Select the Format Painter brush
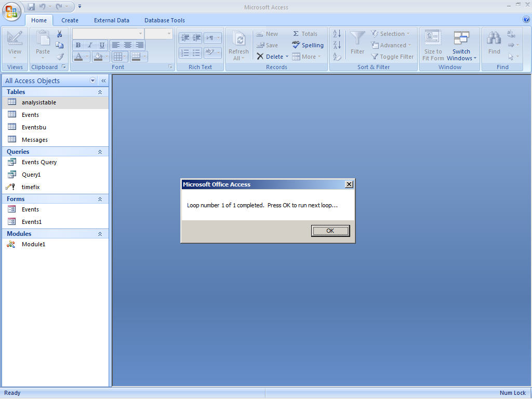 pos(60,56)
